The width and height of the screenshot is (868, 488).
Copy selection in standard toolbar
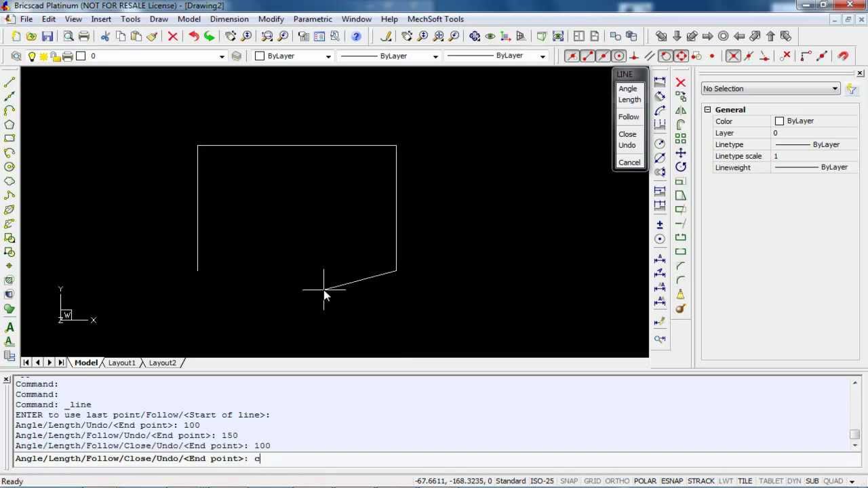click(121, 36)
